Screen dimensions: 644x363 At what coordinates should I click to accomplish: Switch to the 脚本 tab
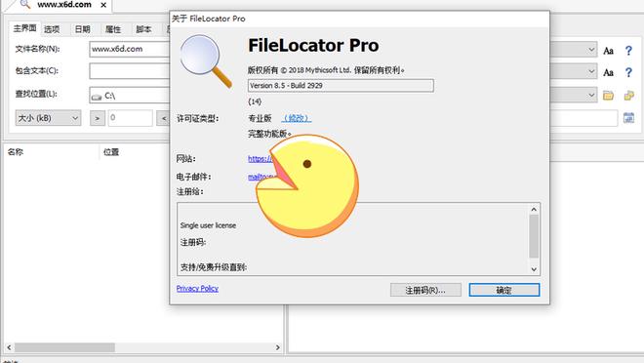click(143, 29)
